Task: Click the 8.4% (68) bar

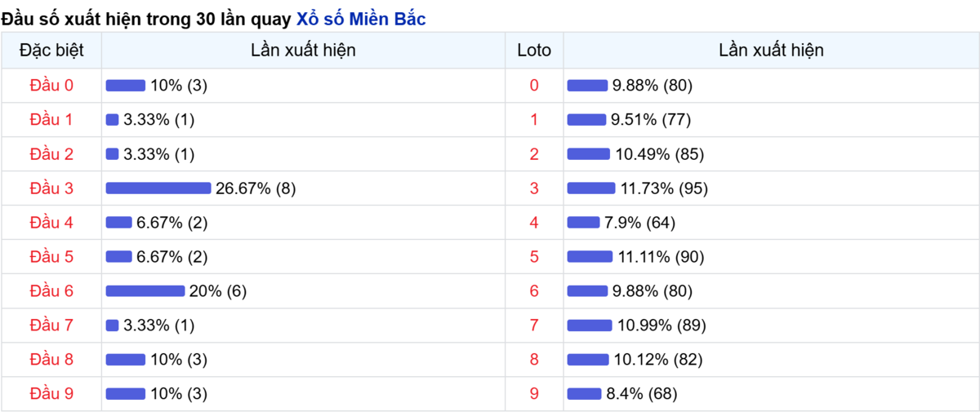Action: pyautogui.click(x=585, y=394)
